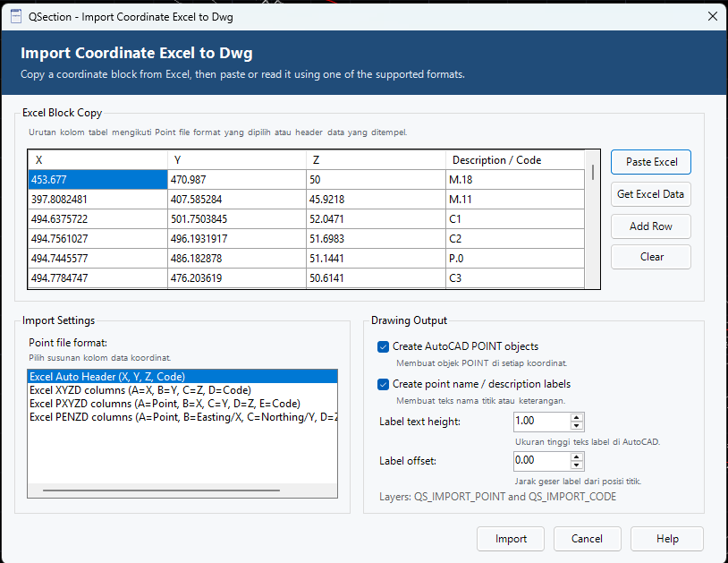Increase Label text height with up arrow
The width and height of the screenshot is (728, 563).
pyautogui.click(x=576, y=418)
